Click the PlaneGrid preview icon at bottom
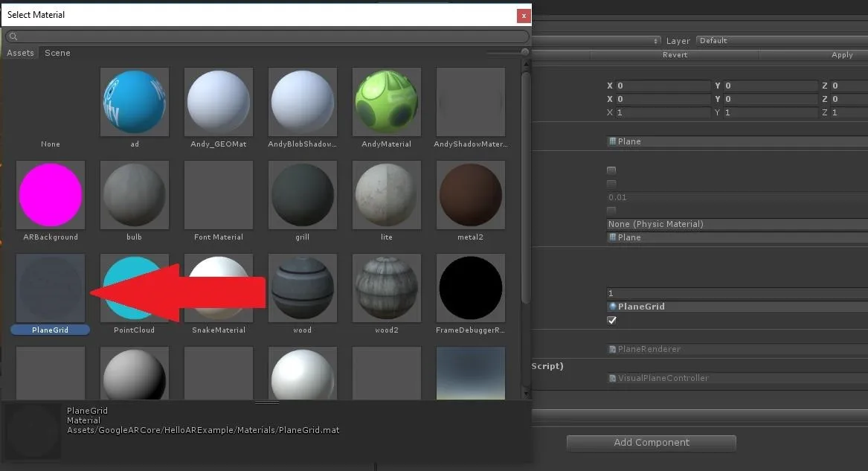This screenshot has height=471, width=868. coord(33,432)
